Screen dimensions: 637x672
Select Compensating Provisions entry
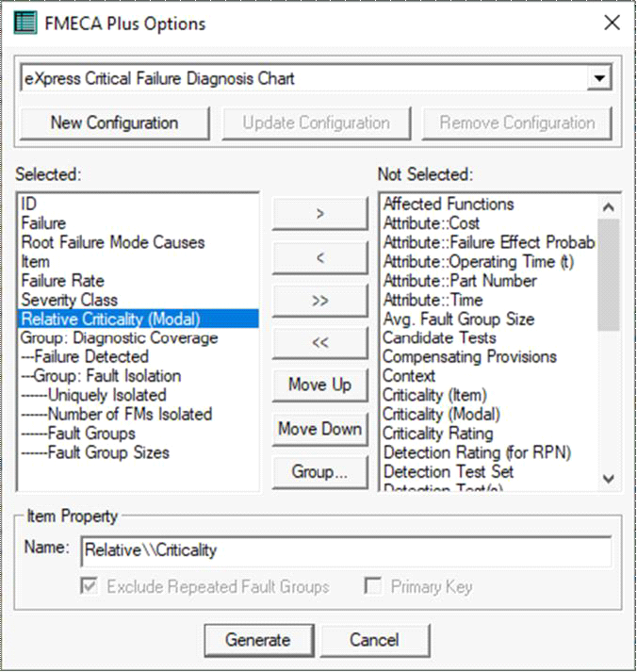pos(489,357)
